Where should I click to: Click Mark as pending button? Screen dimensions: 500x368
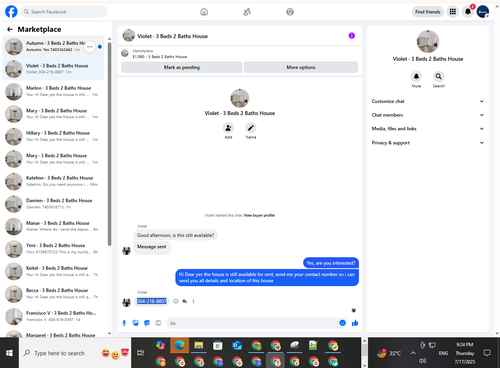[182, 67]
